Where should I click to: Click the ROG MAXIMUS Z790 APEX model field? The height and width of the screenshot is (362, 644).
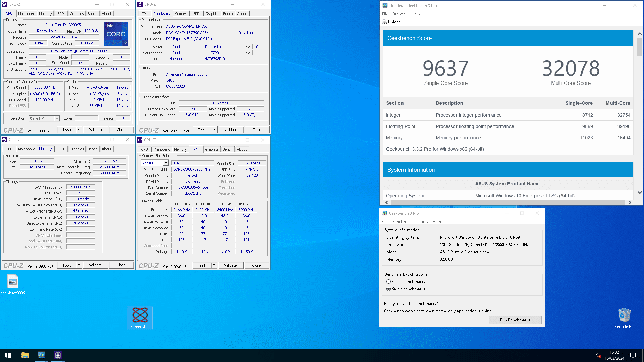click(x=197, y=33)
